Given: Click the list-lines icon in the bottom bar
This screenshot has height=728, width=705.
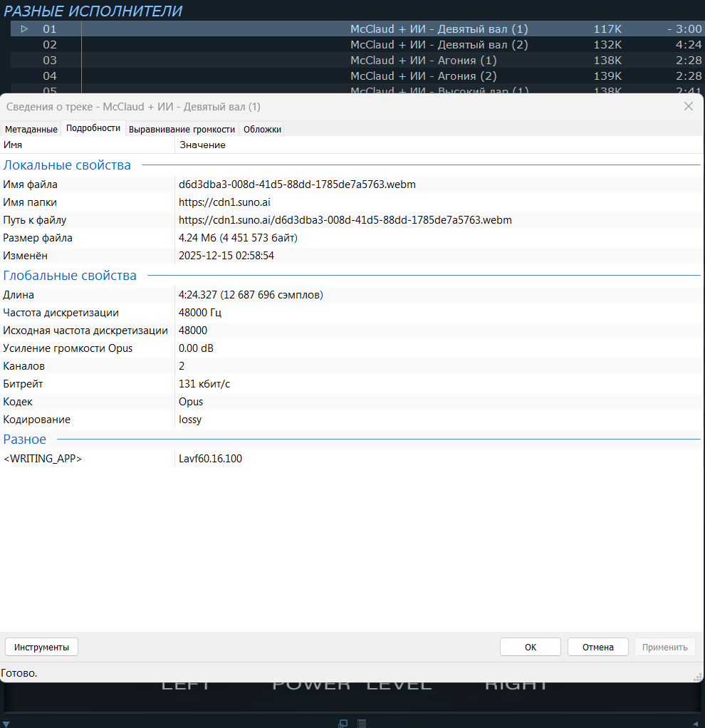Looking at the screenshot, I should pyautogui.click(x=362, y=723).
